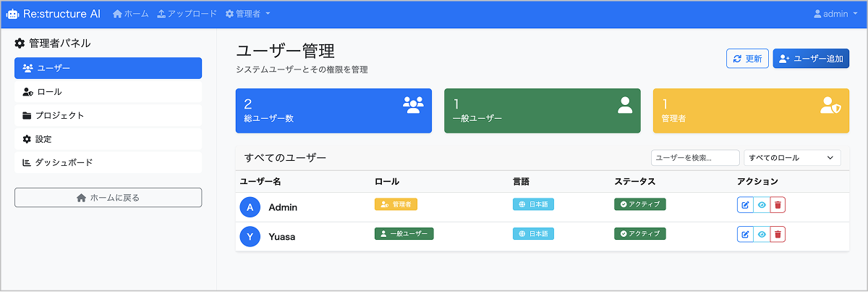Click the すべてのユーザー table heading
Image resolution: width=868 pixels, height=292 pixels.
285,157
